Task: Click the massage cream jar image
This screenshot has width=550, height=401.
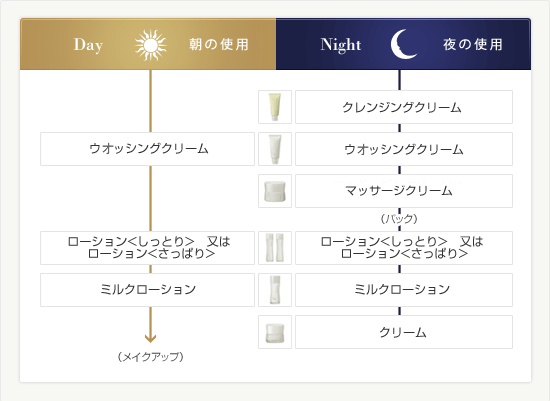Action: point(275,191)
